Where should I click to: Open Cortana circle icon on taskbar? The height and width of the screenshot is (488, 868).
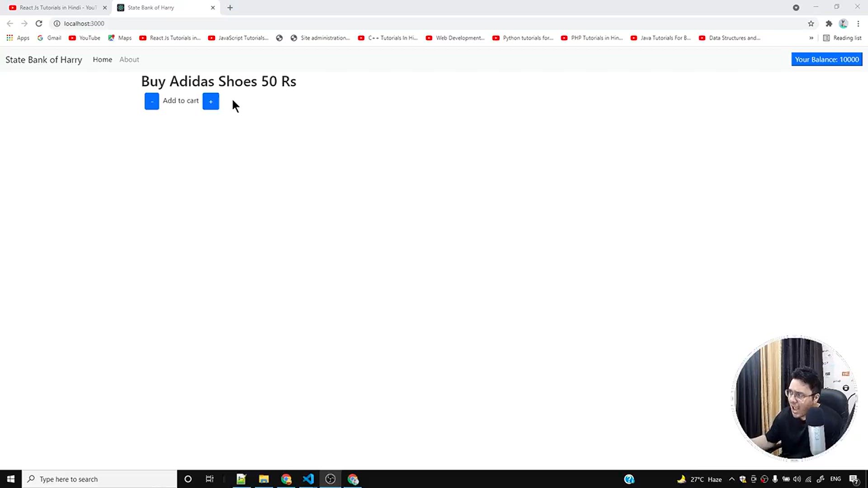click(x=188, y=479)
